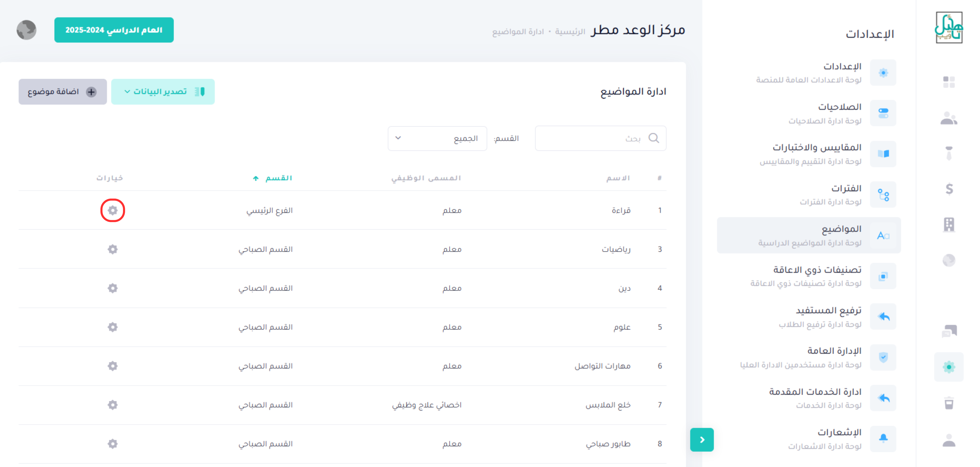
Task: Click the search magnifier icon
Action: pos(654,138)
